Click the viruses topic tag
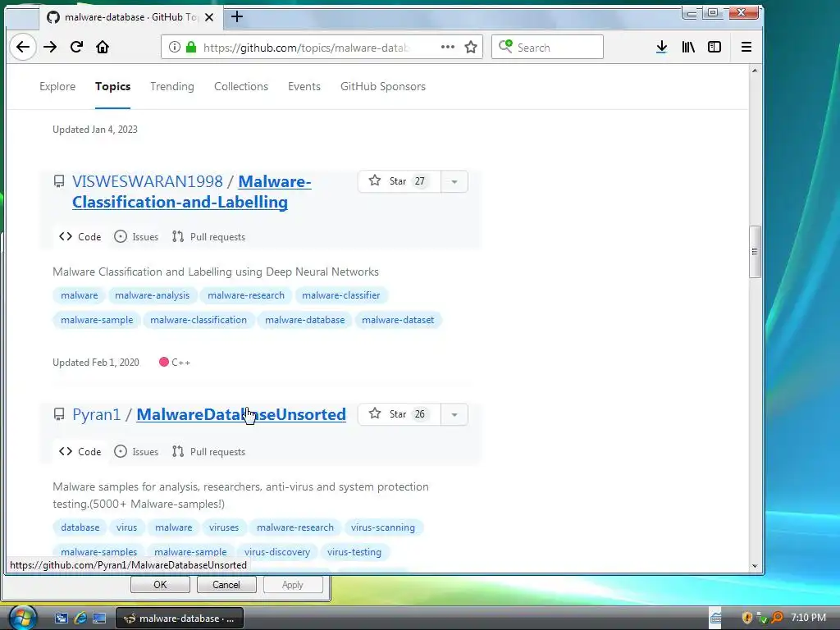The image size is (840, 630). [224, 527]
